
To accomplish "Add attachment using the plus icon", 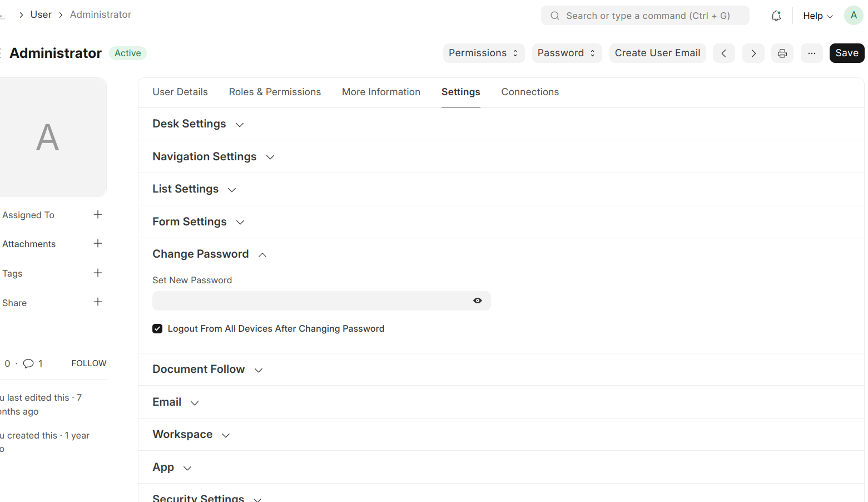I will 98,244.
